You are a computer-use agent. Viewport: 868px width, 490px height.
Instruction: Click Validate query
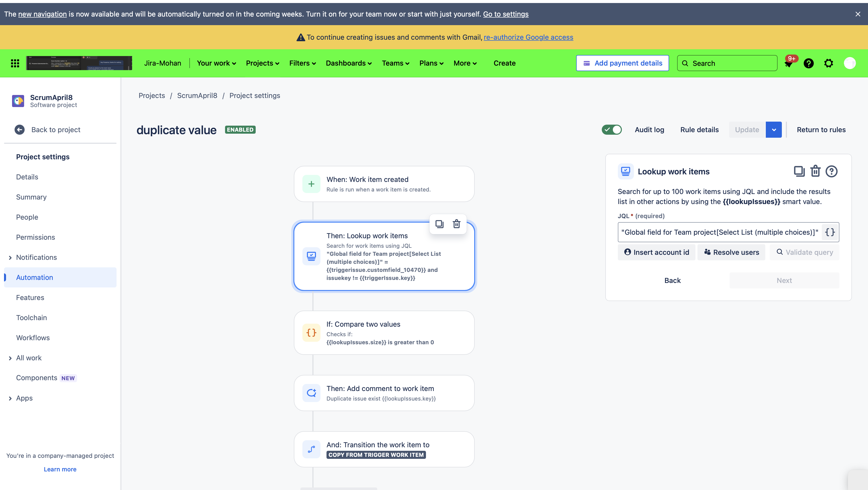805,252
